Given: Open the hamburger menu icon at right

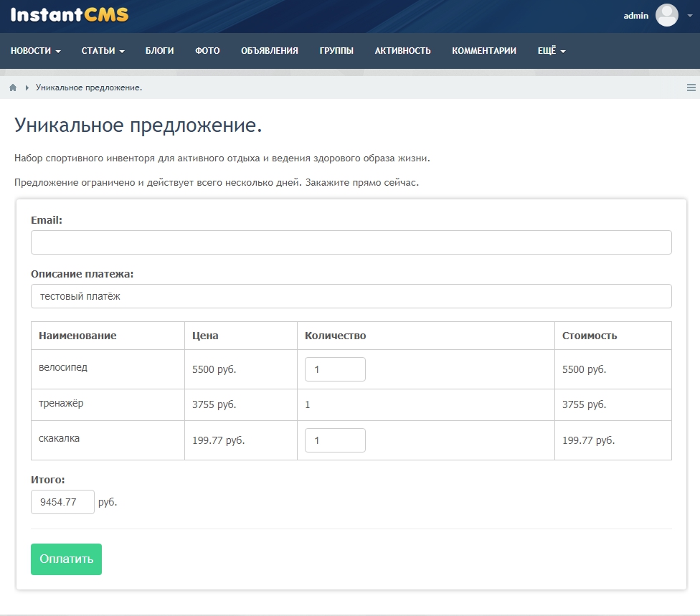Looking at the screenshot, I should (691, 87).
